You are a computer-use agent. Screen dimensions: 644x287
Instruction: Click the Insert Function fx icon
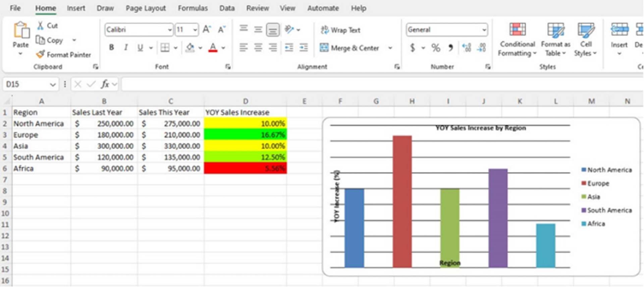[105, 84]
